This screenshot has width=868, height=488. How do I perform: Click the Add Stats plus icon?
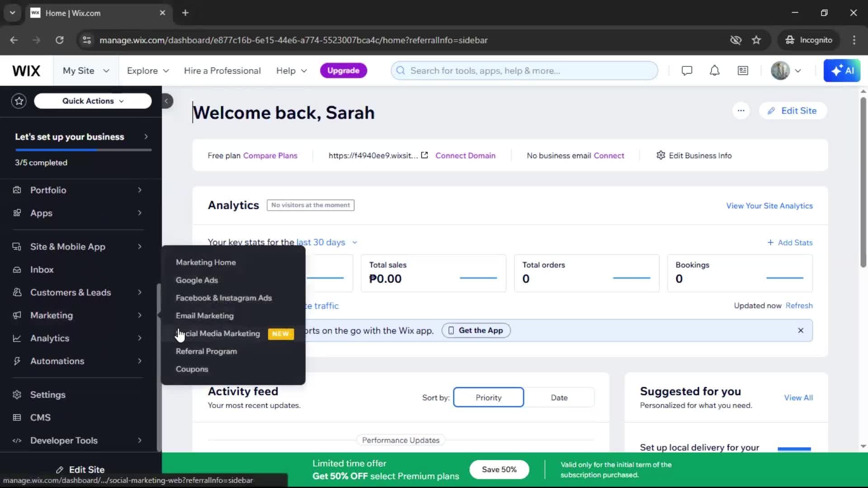pos(770,243)
